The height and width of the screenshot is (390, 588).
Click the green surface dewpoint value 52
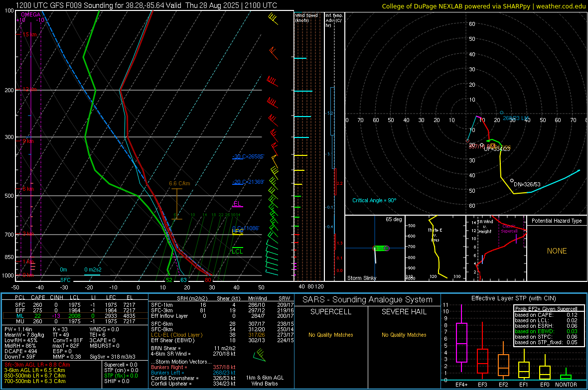pyautogui.click(x=169, y=280)
